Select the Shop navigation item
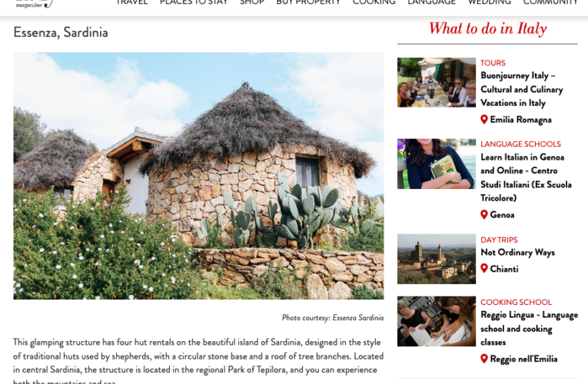The image size is (588, 384). click(x=252, y=2)
